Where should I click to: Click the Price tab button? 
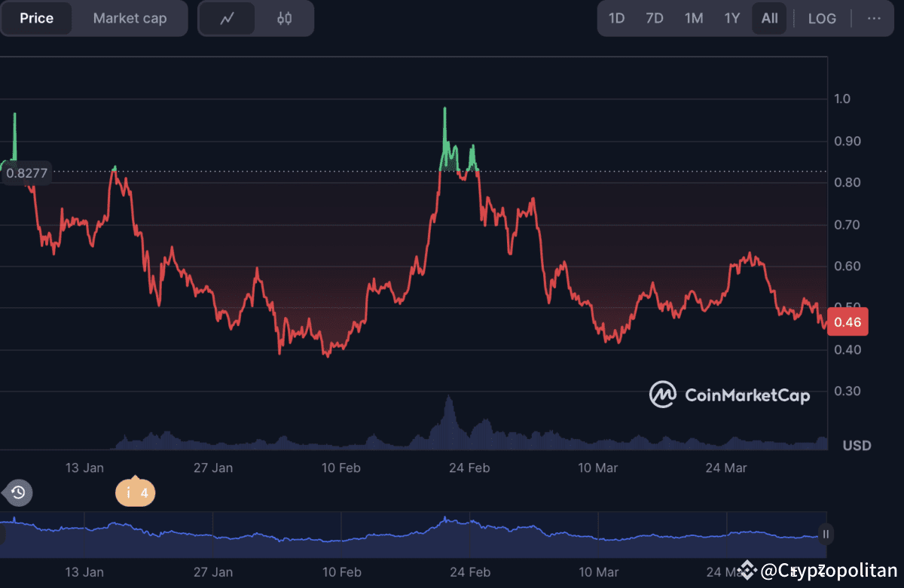(x=36, y=18)
